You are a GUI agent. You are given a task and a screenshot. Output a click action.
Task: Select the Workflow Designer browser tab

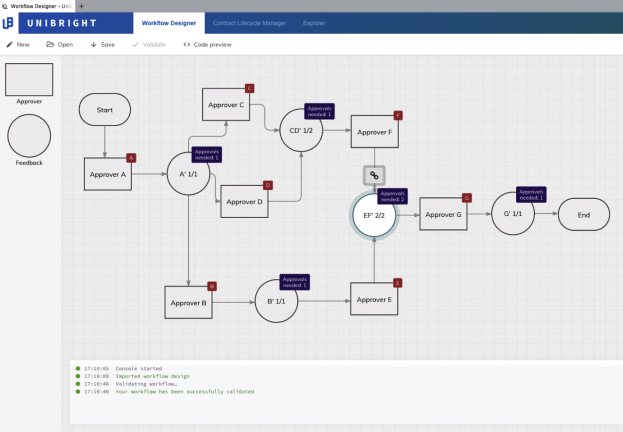[x=38, y=6]
